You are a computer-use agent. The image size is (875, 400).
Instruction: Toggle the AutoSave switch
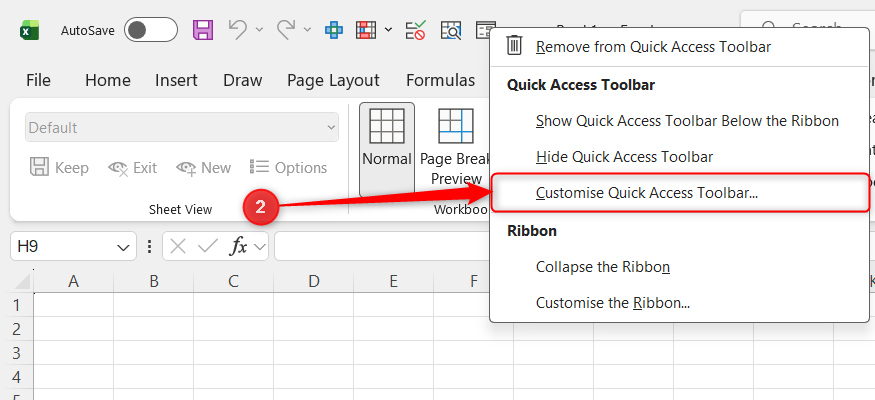click(x=151, y=30)
